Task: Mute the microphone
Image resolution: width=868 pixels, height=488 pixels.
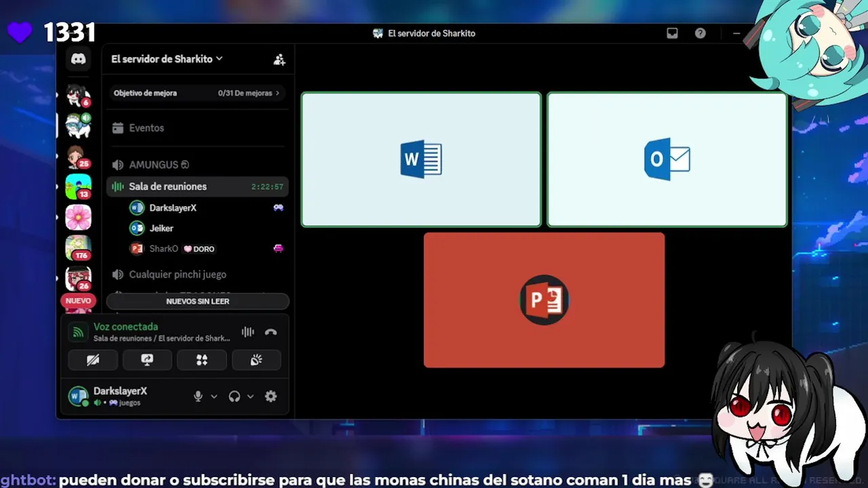Action: point(198,396)
